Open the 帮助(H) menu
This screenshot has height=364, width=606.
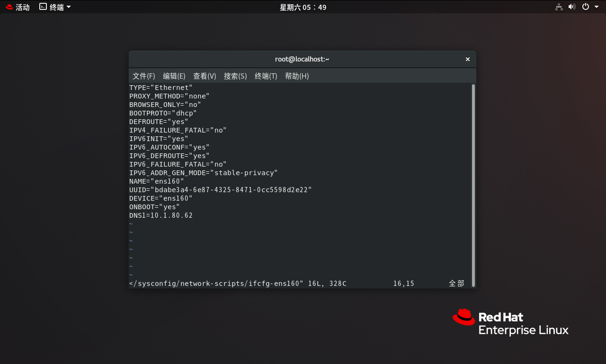(x=297, y=76)
